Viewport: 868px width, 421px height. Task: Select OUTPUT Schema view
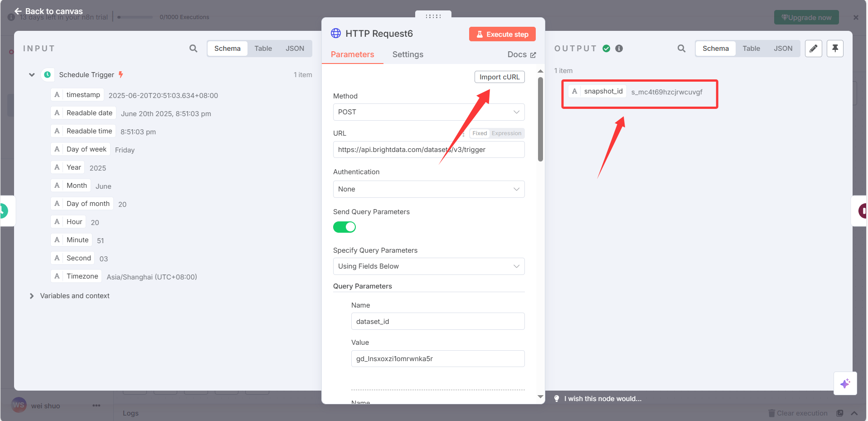click(716, 49)
